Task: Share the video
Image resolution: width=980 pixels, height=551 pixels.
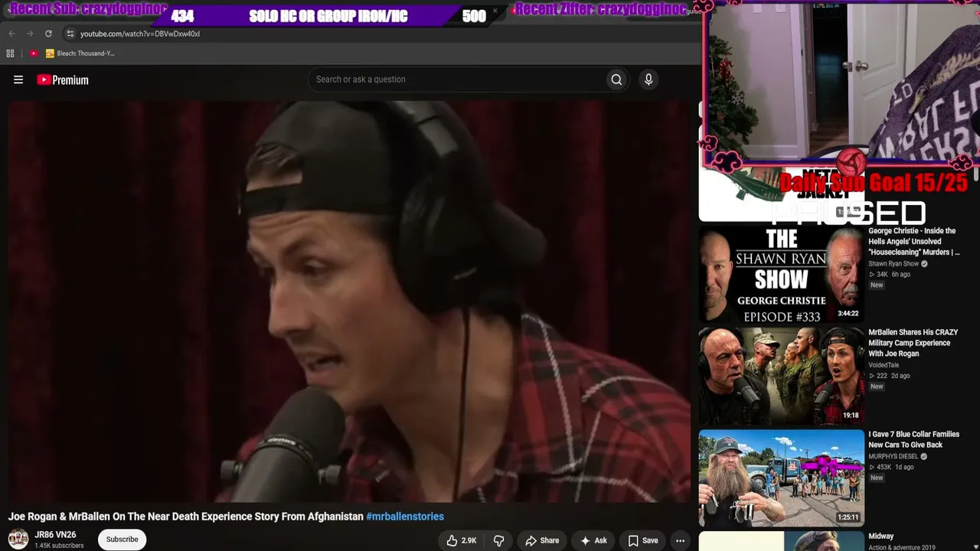Action: tap(542, 540)
